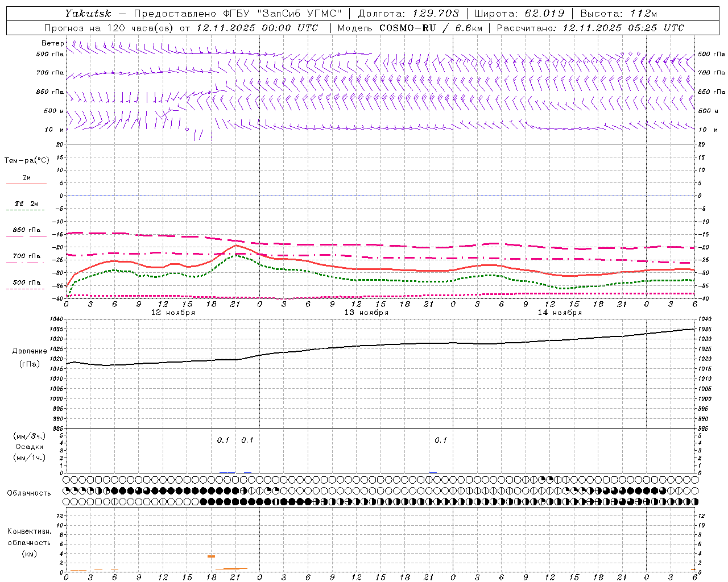Click the orange convective cloud bar near 3 km
Viewport: 728px width, 582px height.
(211, 556)
